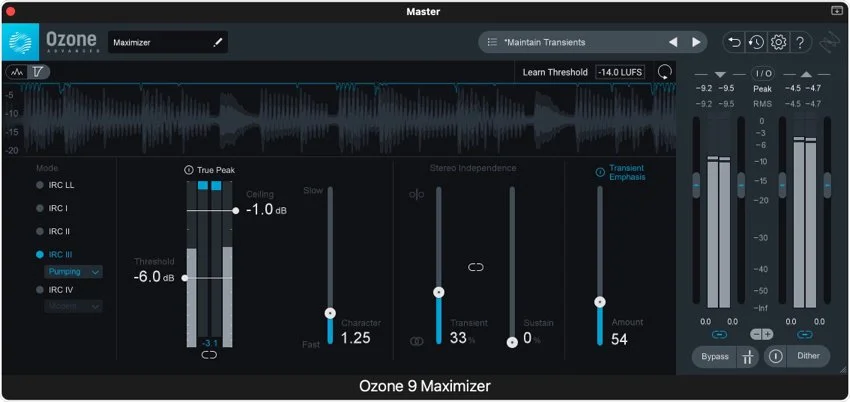850x402 pixels.
Task: Click the output meter up triangle
Action: point(806,74)
